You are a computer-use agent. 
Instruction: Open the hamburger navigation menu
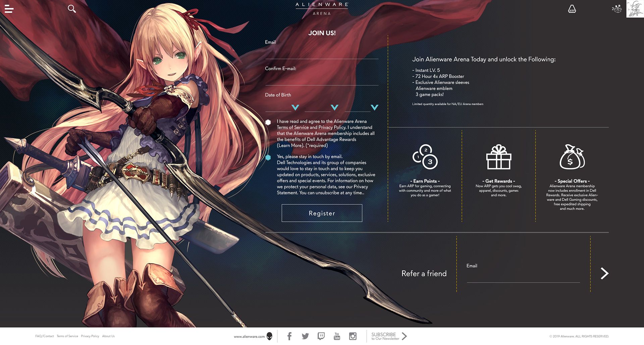9,9
